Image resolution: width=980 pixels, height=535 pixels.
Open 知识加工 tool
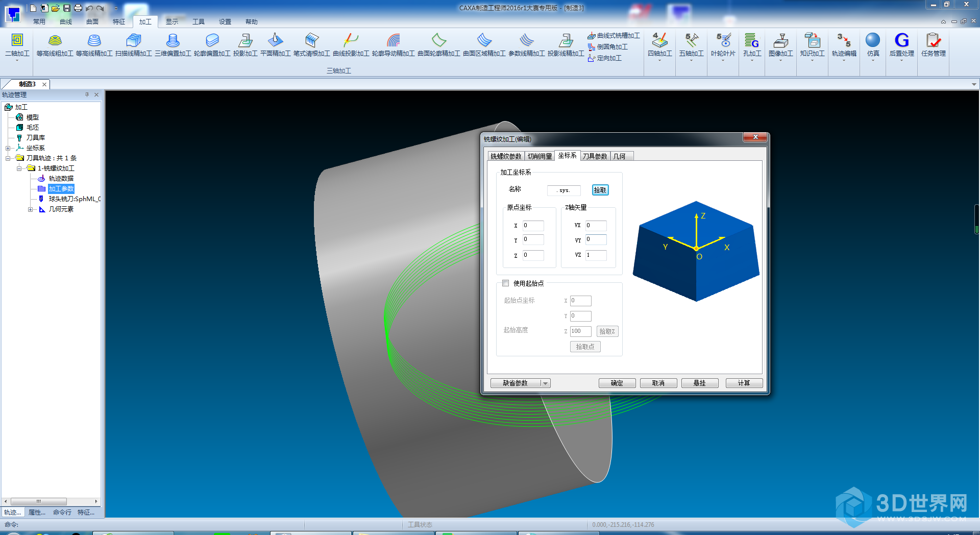[812, 47]
